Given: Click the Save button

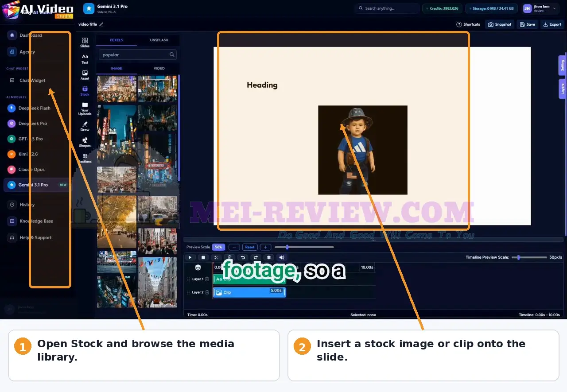Looking at the screenshot, I should [x=528, y=24].
